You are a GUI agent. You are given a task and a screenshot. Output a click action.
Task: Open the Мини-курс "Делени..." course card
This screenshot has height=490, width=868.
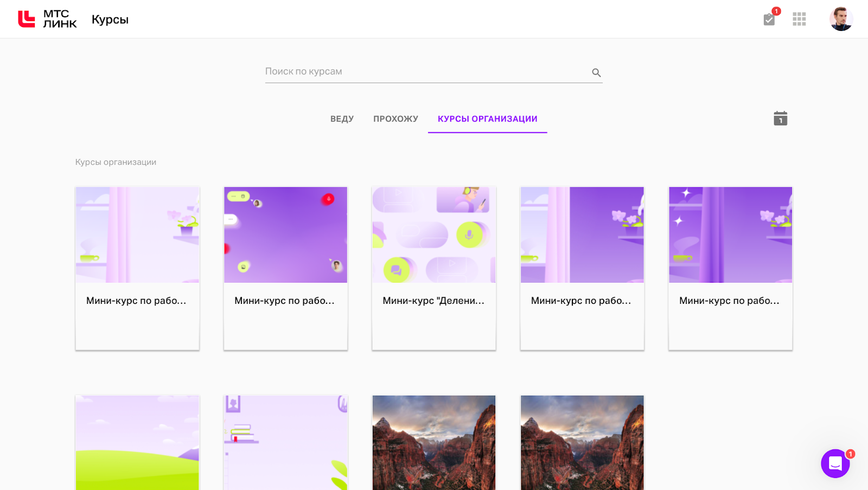click(x=433, y=268)
